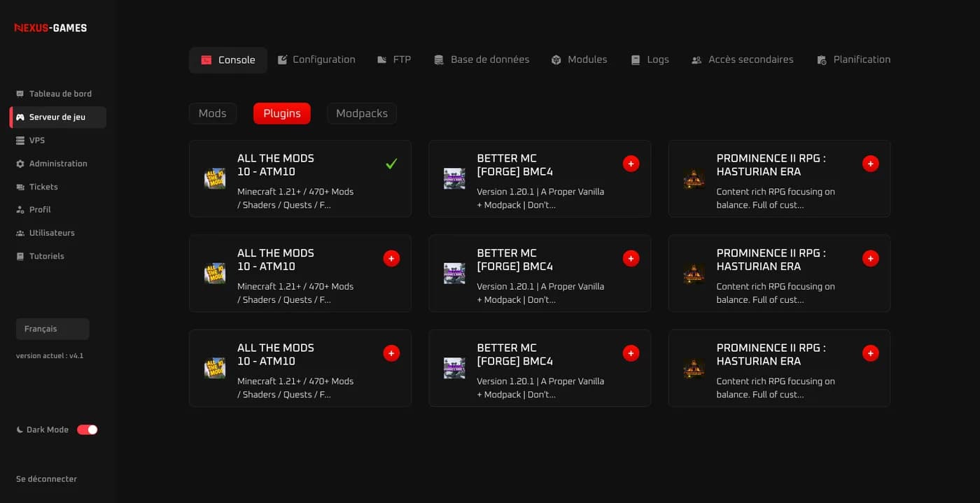Click the moon icon beside Dark Mode
This screenshot has width=980, height=503.
coord(20,430)
